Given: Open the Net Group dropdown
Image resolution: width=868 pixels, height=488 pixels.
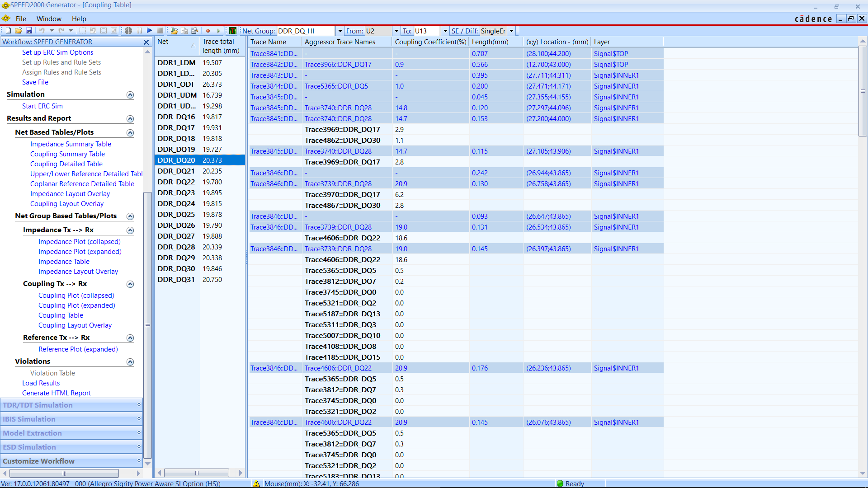Looking at the screenshot, I should 340,31.
